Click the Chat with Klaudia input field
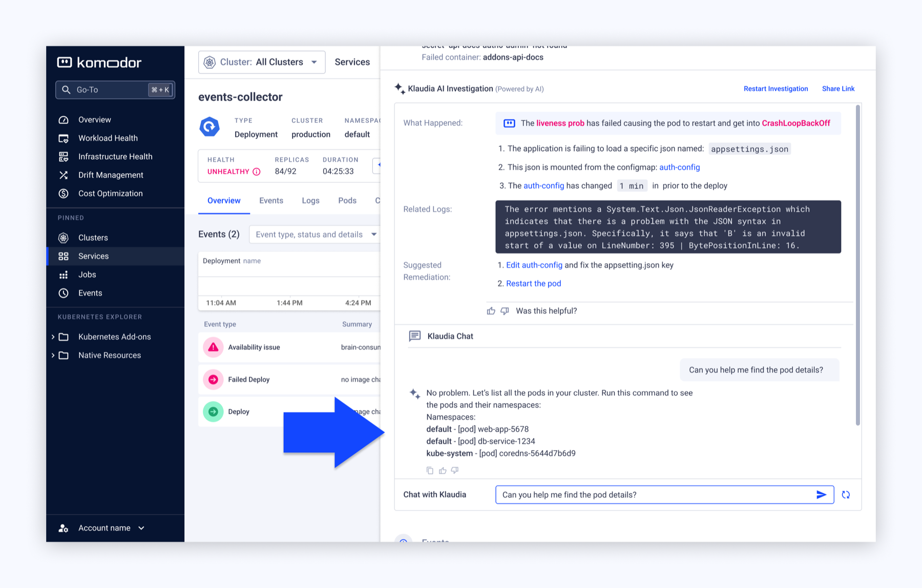Viewport: 922px width, 588px height. tap(665, 495)
